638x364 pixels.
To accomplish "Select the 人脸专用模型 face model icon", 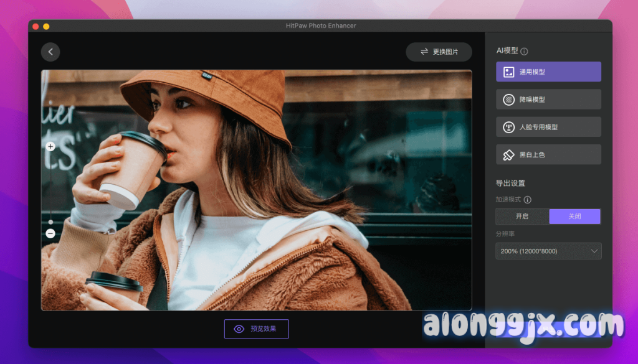I will point(509,127).
